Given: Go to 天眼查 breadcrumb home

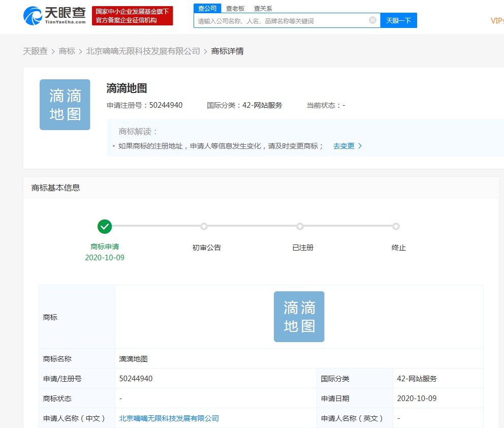Looking at the screenshot, I should tap(36, 51).
